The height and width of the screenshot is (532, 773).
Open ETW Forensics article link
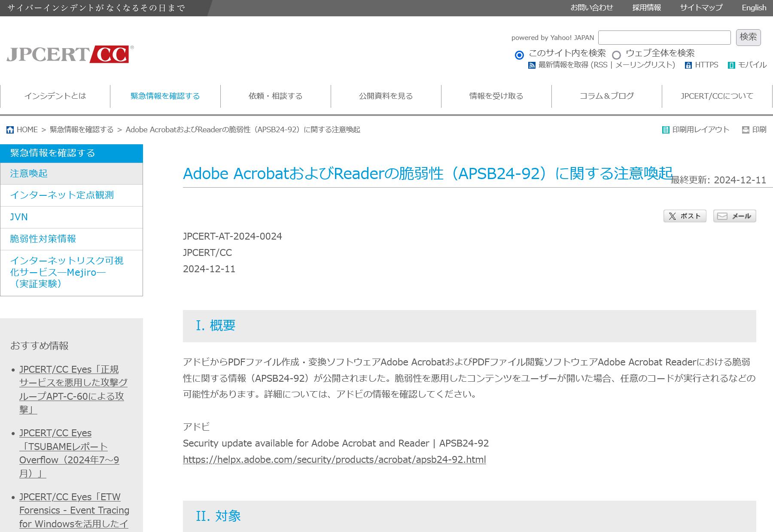tap(74, 511)
